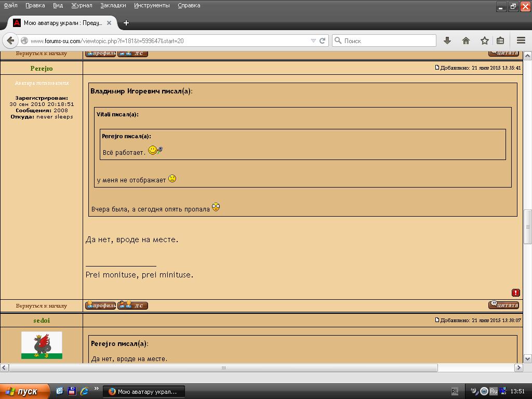Open a new tab with the plus button
This screenshot has height=399, width=532.
pyautogui.click(x=126, y=23)
